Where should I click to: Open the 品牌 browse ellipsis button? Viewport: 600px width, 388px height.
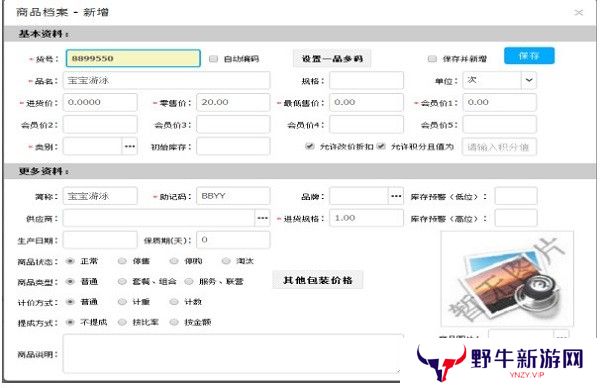[396, 196]
